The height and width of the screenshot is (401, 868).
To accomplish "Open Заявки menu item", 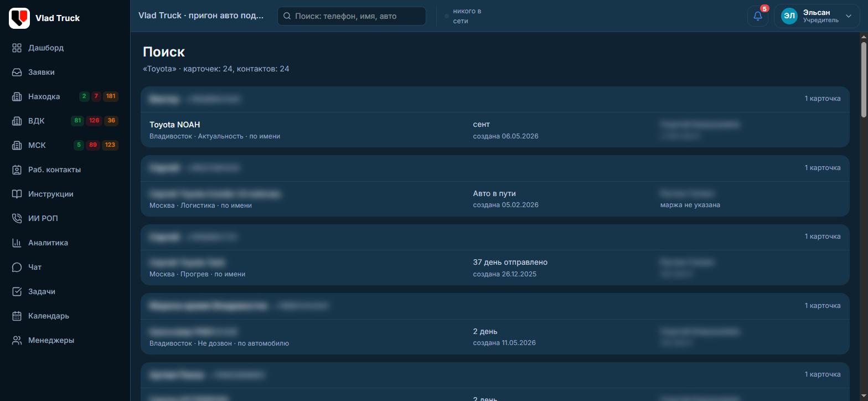I will pyautogui.click(x=65, y=73).
